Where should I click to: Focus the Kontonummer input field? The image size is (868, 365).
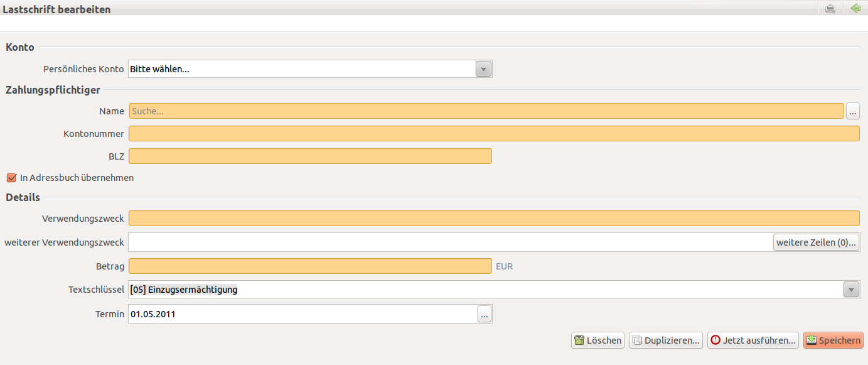(494, 134)
